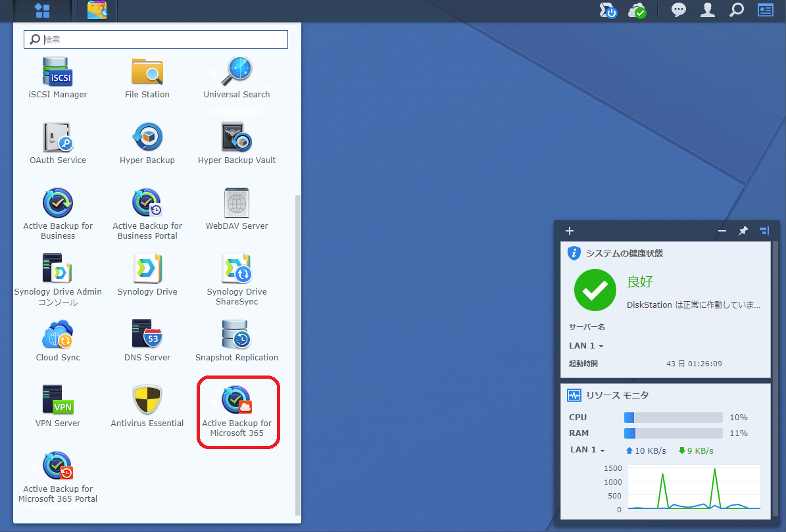Open Resource Monitor via widget icon
Image resolution: width=786 pixels, height=532 pixels.
(x=574, y=395)
